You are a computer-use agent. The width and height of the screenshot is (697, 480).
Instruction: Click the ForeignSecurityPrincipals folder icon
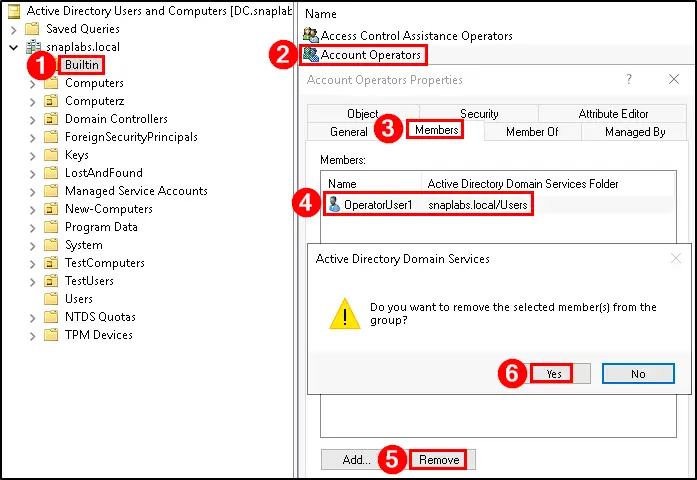[51, 137]
